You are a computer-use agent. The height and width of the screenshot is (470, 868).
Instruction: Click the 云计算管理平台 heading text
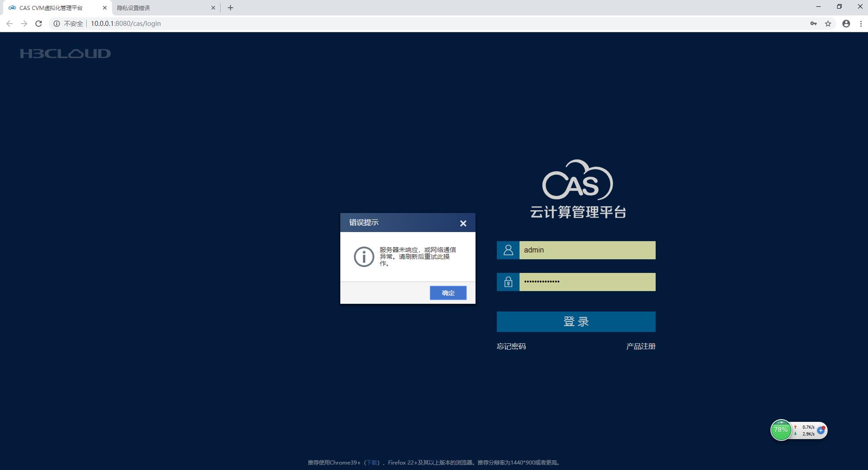tap(578, 212)
